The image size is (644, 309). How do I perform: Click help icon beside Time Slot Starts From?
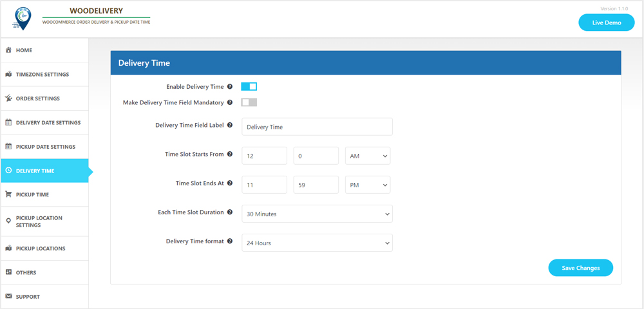coord(230,154)
